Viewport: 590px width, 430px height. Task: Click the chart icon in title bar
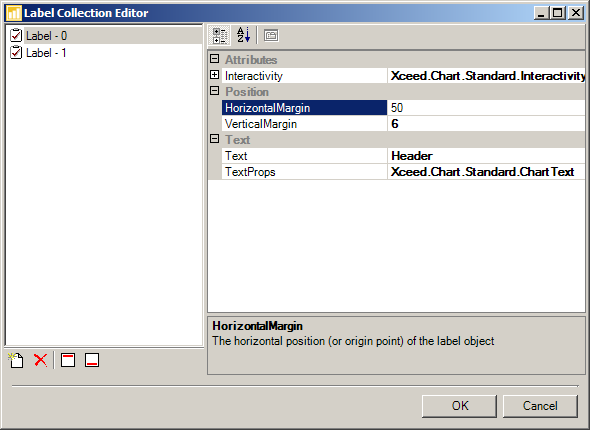pos(14,13)
